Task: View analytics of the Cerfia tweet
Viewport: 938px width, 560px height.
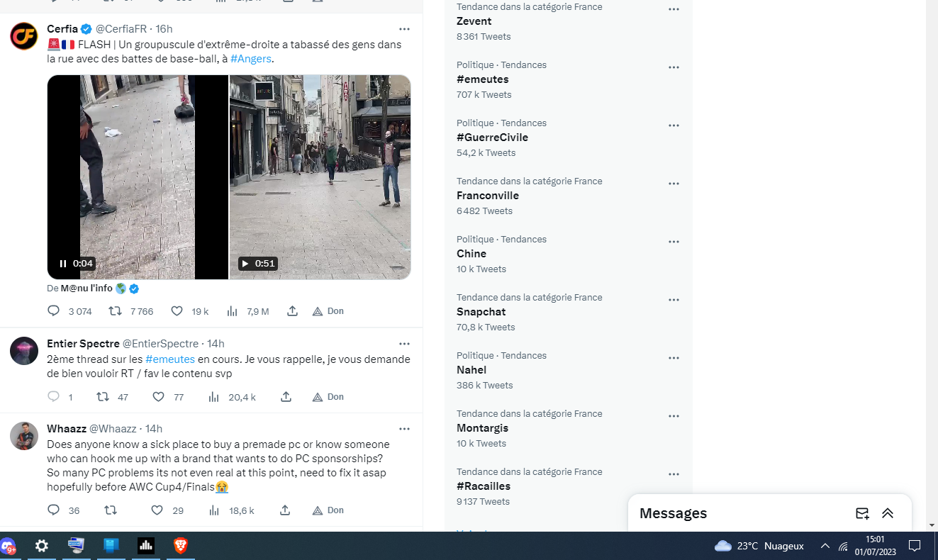Action: coord(233,311)
